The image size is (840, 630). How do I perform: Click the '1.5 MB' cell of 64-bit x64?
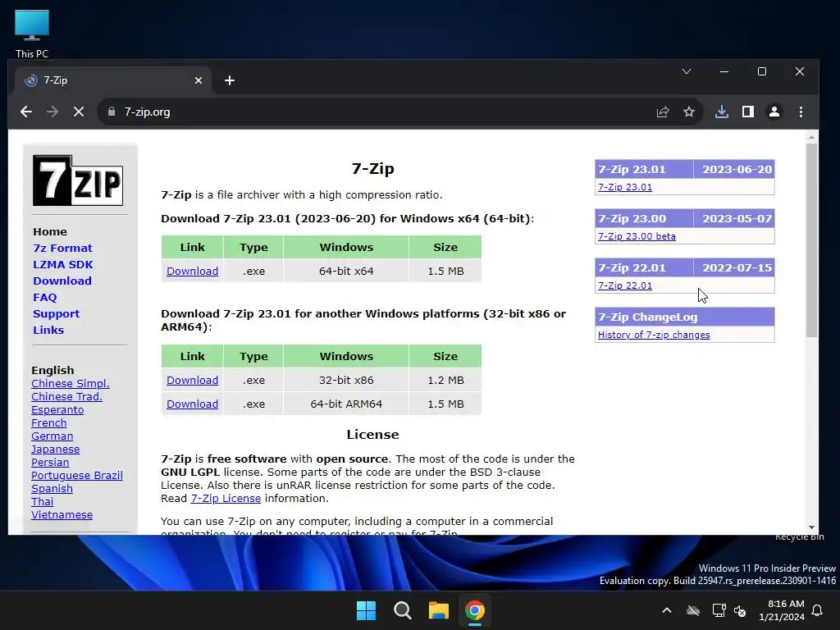pos(445,271)
